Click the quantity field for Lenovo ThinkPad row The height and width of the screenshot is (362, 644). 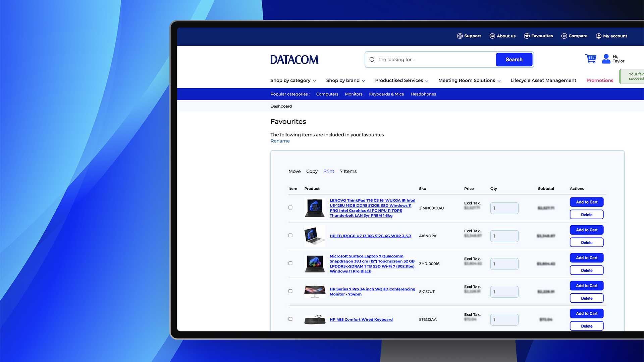[x=504, y=208]
